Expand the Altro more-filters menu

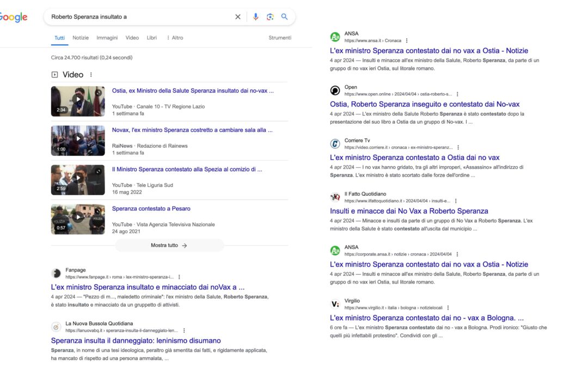pyautogui.click(x=175, y=38)
